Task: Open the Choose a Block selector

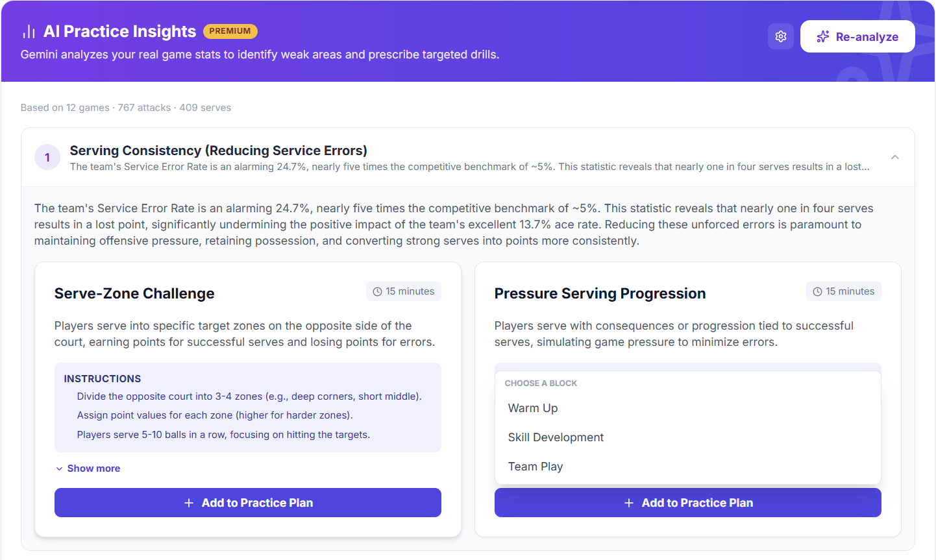Action: pos(541,383)
